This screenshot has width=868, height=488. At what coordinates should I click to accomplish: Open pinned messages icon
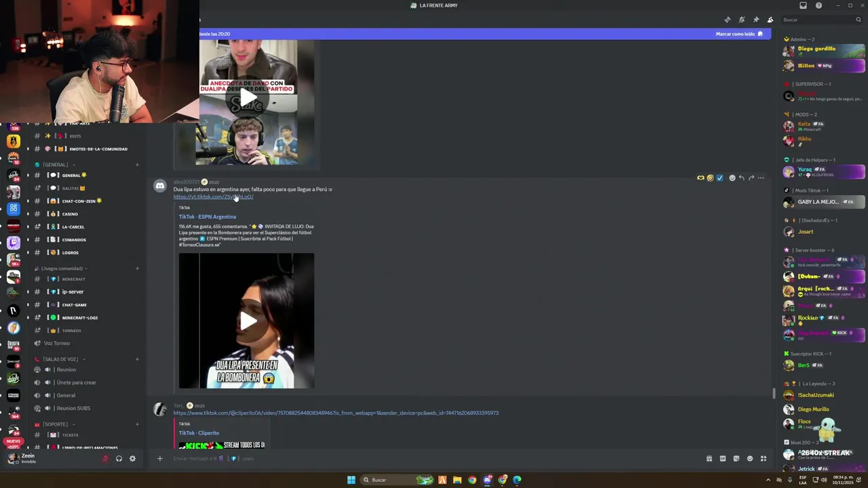756,20
